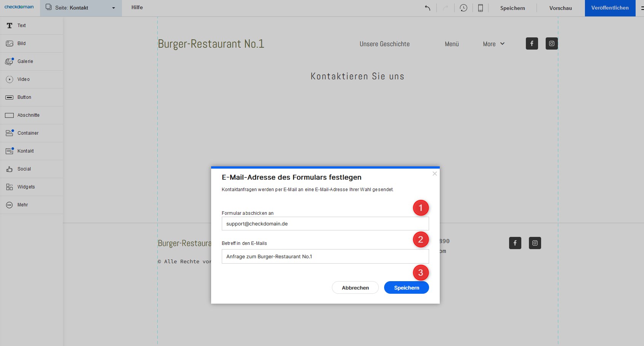Open the Hilfe menu
Viewport: 644px width, 346px height.
[x=137, y=8]
